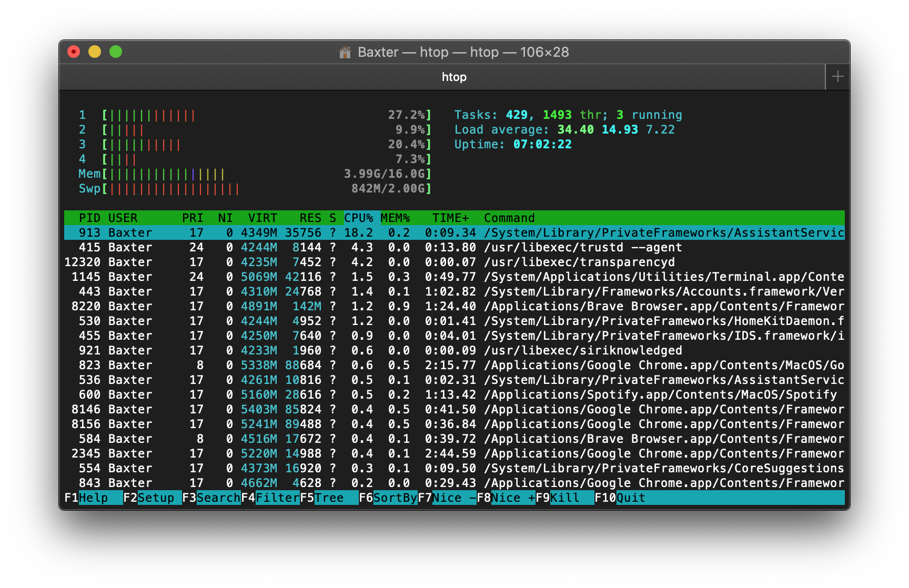Select the Spotify process row
This screenshot has width=909, height=588.
(x=454, y=394)
